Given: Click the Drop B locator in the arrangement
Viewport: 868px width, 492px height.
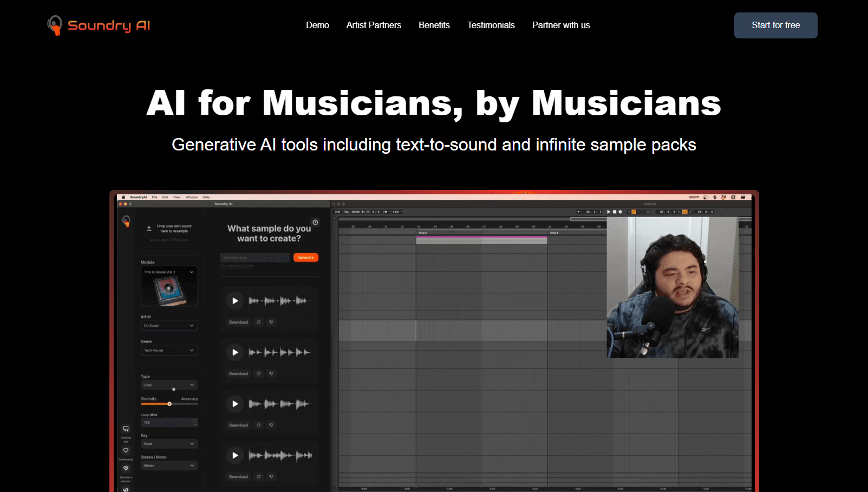Looking at the screenshot, I should pos(554,233).
